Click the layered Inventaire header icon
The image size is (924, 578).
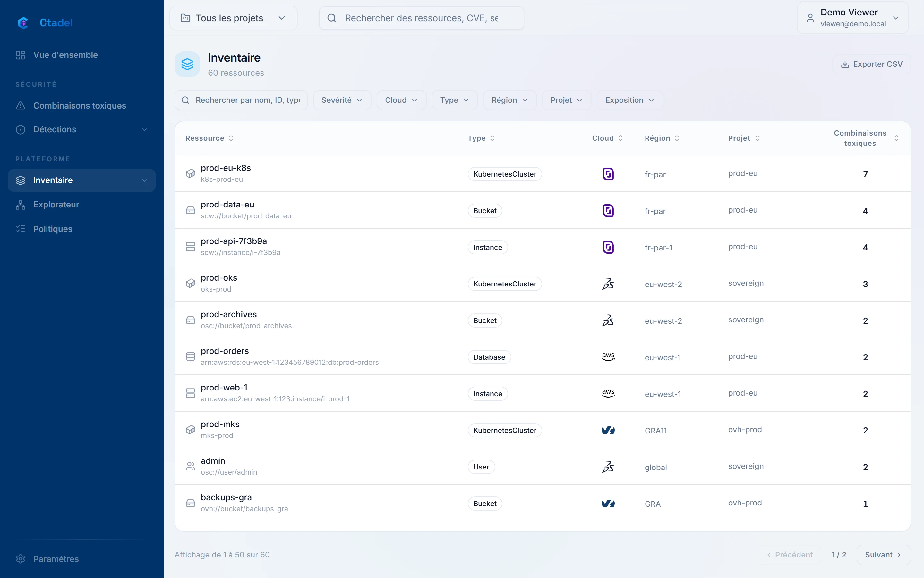(x=187, y=64)
